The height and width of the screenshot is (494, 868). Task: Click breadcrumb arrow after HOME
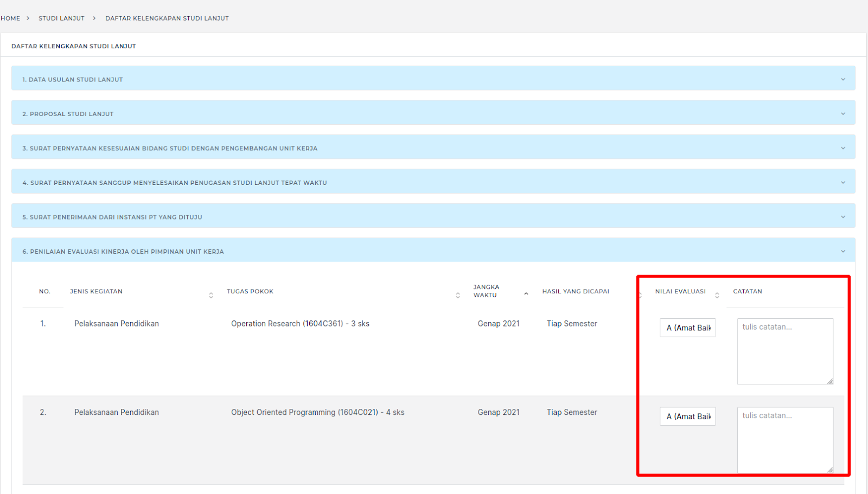pos(28,18)
